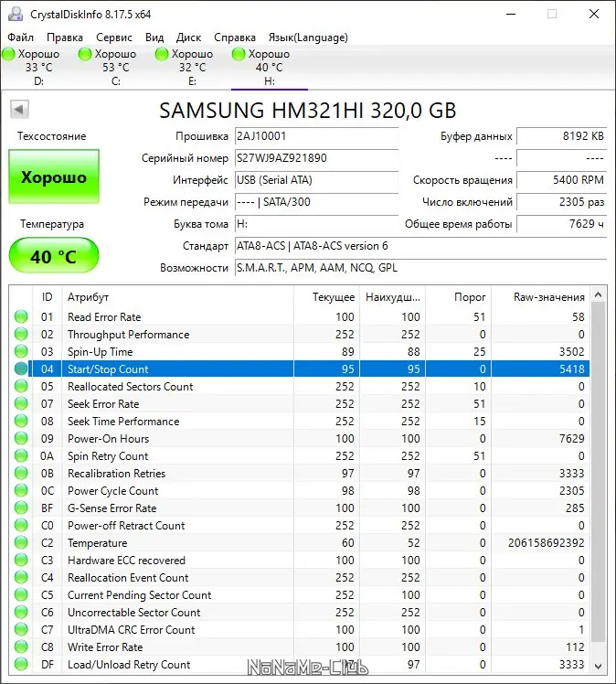Image resolution: width=616 pixels, height=684 pixels.
Task: Click the CrystalDiskInfo app icon in title bar
Action: coord(16,15)
